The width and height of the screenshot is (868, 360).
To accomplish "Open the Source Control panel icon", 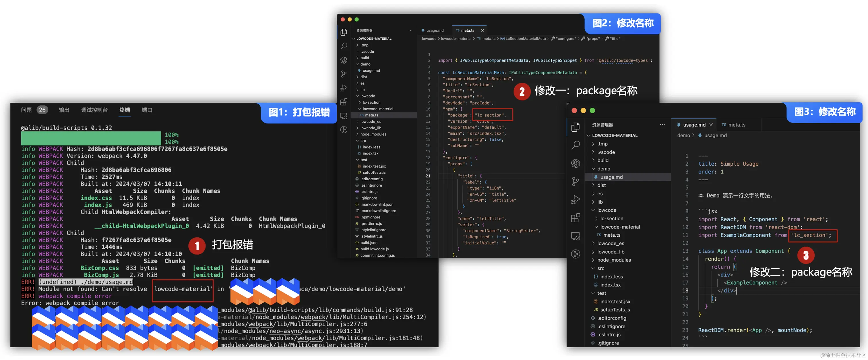I will click(344, 74).
